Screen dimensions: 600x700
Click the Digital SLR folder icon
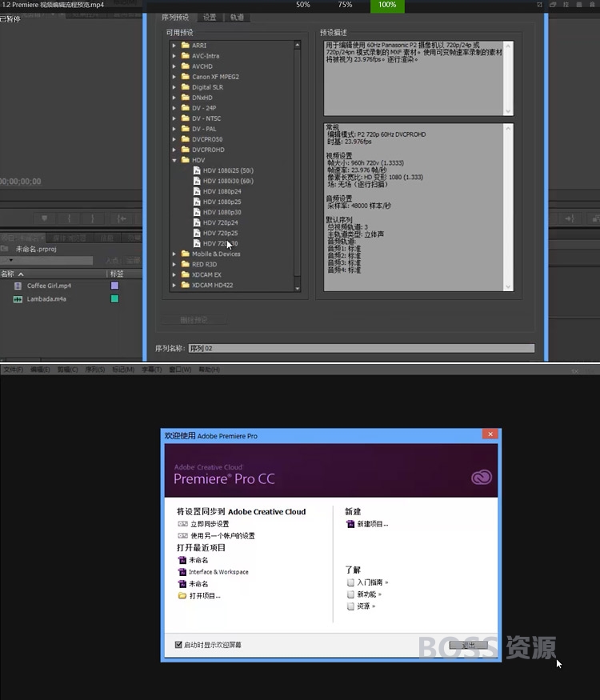click(186, 87)
